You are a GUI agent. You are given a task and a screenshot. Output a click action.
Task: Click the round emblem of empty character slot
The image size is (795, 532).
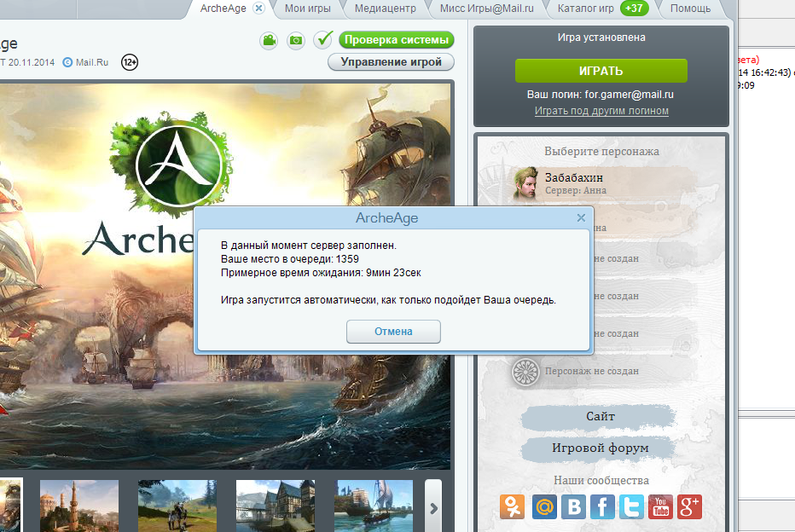point(525,372)
